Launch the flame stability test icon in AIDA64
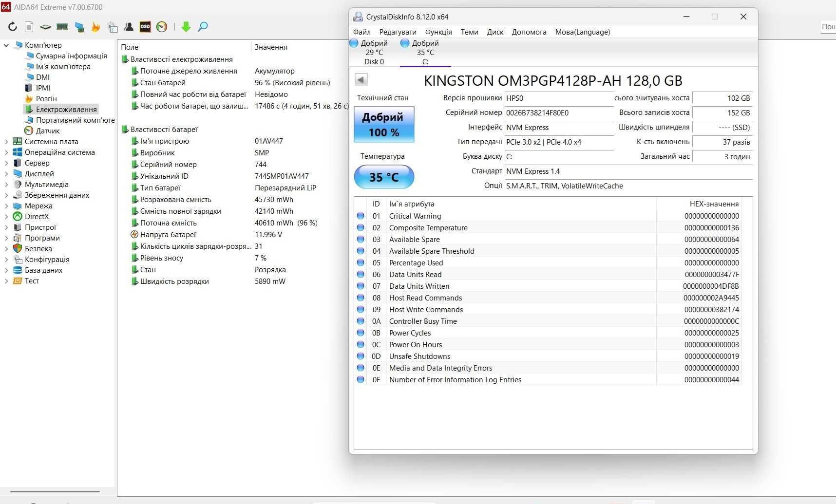This screenshot has height=504, width=836. 95,27
